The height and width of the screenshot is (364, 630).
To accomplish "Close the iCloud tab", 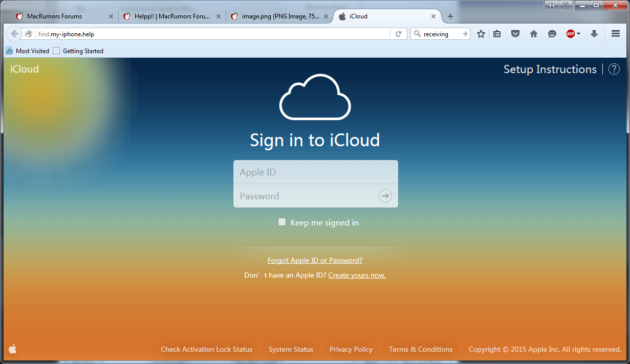I will (x=433, y=16).
